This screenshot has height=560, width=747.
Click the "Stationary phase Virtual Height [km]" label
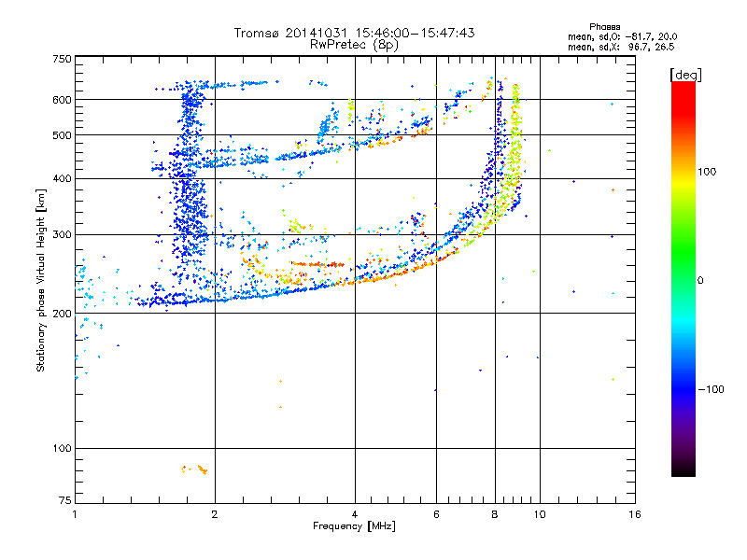click(40, 280)
